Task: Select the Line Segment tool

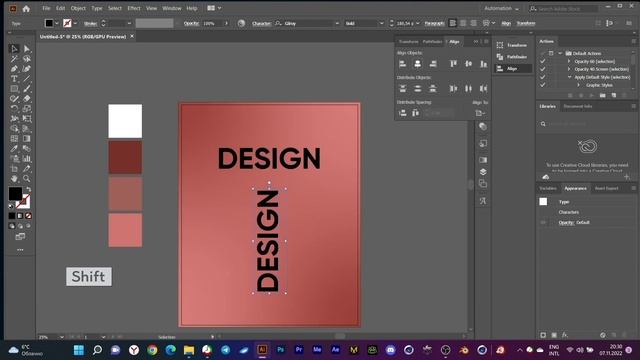Action: pos(27,79)
